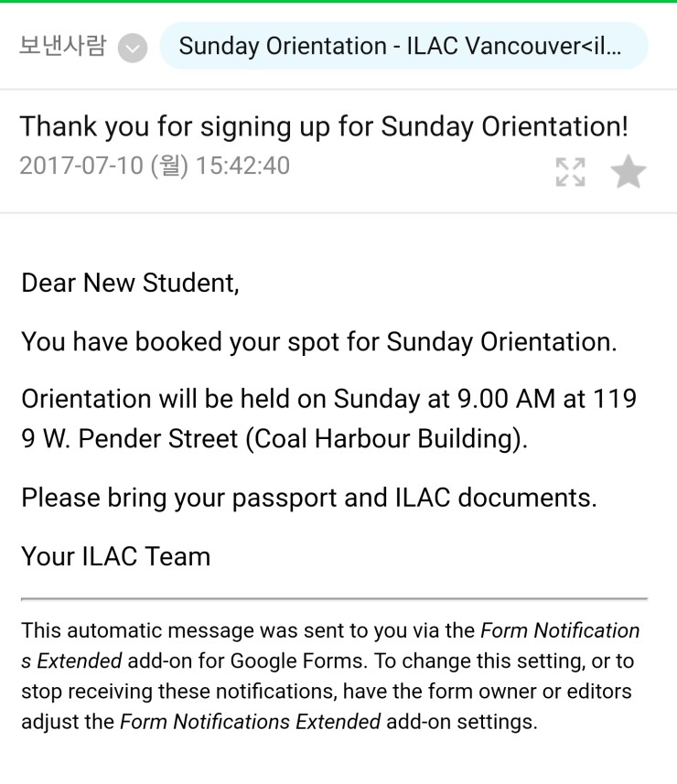
Task: Tap the green loading bar at top
Action: pyautogui.click(x=338, y=2)
